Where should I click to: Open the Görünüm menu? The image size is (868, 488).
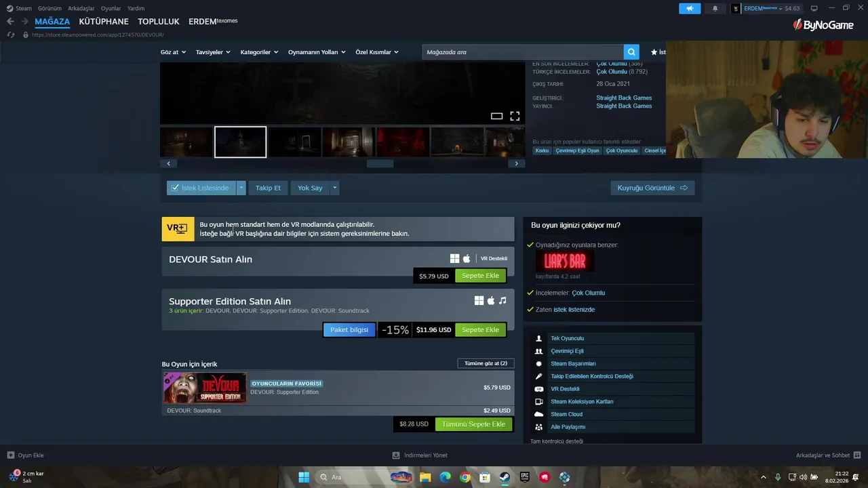click(50, 8)
